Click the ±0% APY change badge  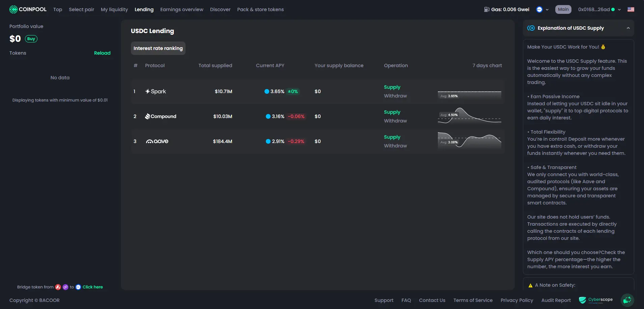click(x=293, y=91)
